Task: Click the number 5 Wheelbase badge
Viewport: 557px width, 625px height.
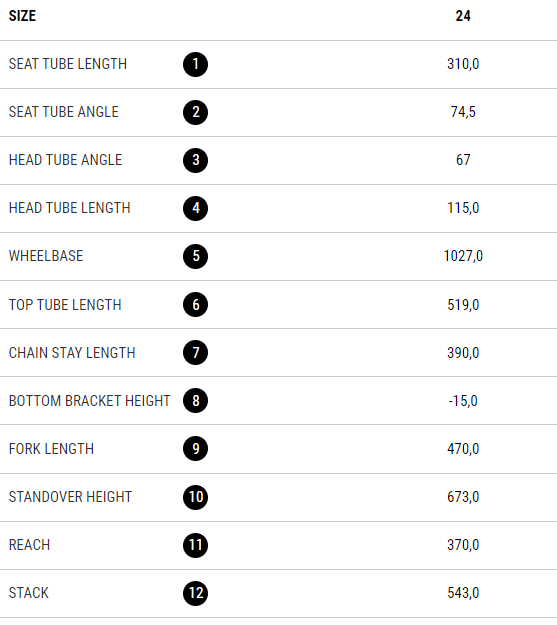Action: click(x=195, y=256)
